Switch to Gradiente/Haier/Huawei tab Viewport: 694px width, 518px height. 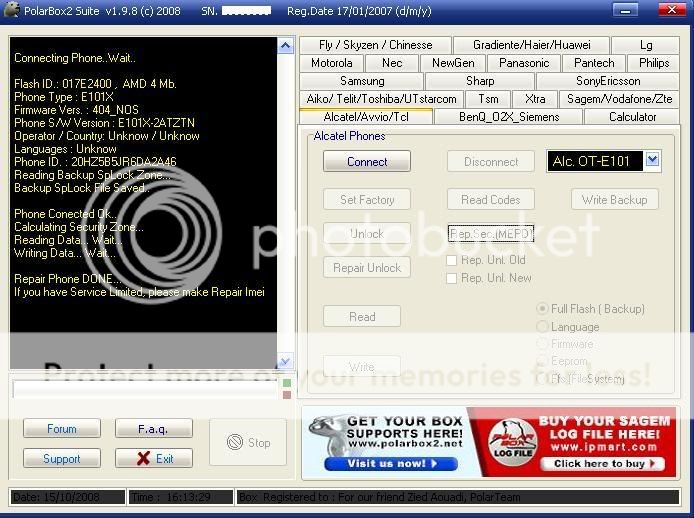[x=532, y=45]
